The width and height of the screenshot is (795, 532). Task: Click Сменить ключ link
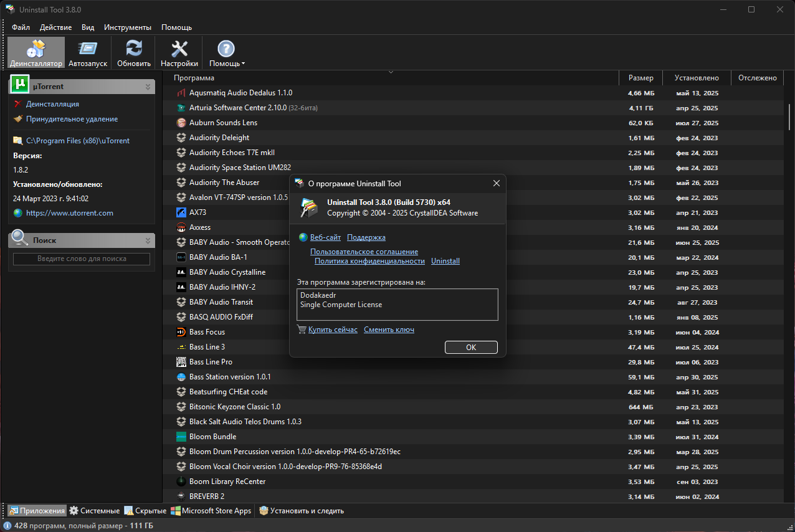coord(389,330)
